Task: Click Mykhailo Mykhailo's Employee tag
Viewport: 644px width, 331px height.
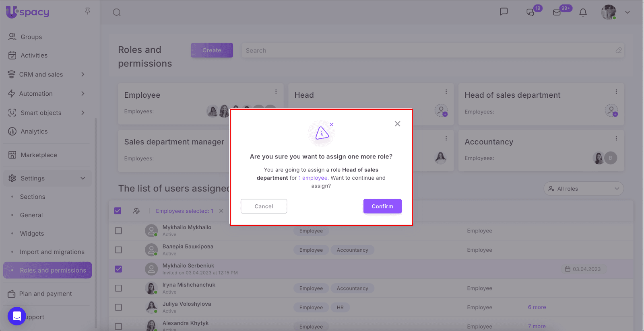Action: tap(311, 231)
